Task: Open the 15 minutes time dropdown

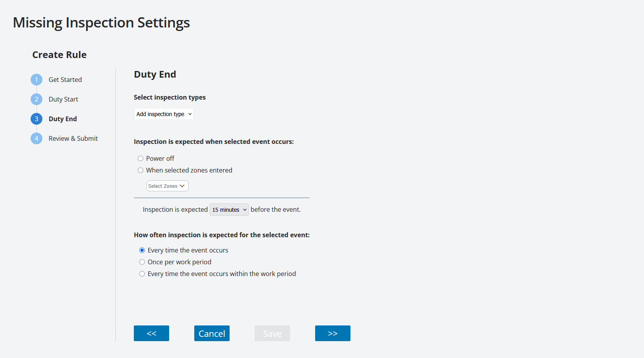Action: (229, 209)
